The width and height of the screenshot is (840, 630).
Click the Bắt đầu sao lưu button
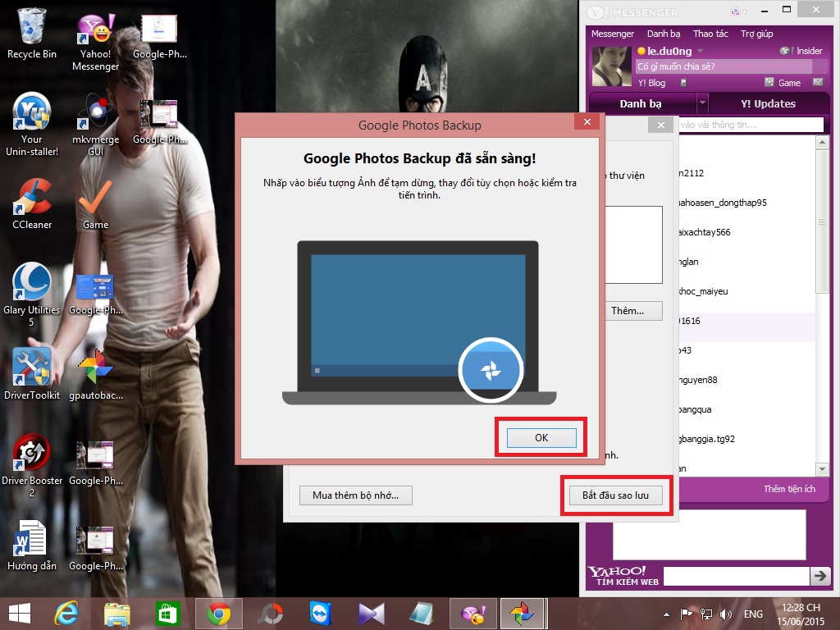[616, 495]
